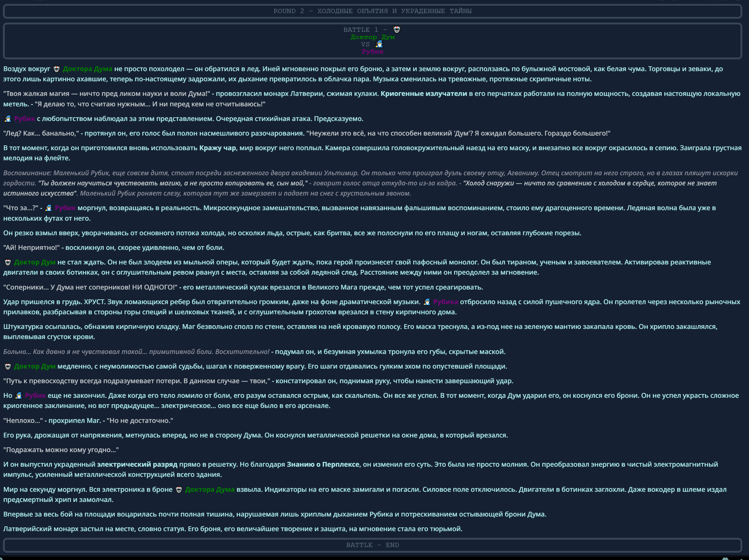Click green 'Доктор Дум' before 'не стал ждать'

coord(35,262)
